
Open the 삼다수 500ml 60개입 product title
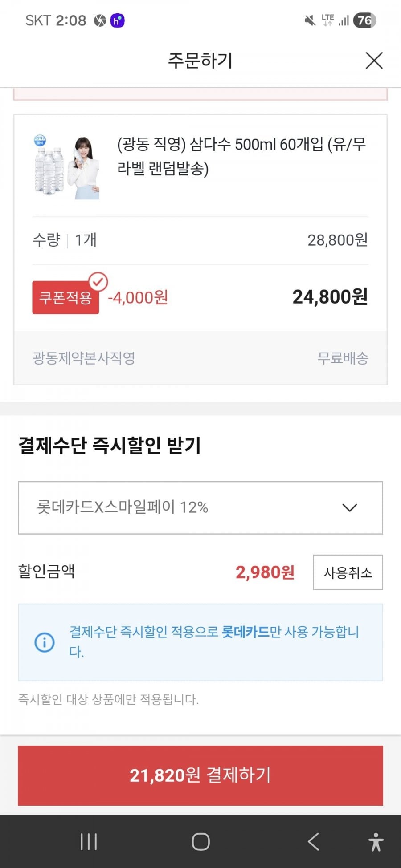tap(241, 156)
